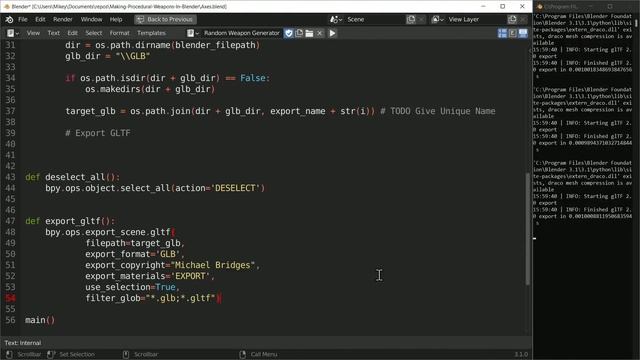
Task: Open the File menu
Action: tap(23, 19)
